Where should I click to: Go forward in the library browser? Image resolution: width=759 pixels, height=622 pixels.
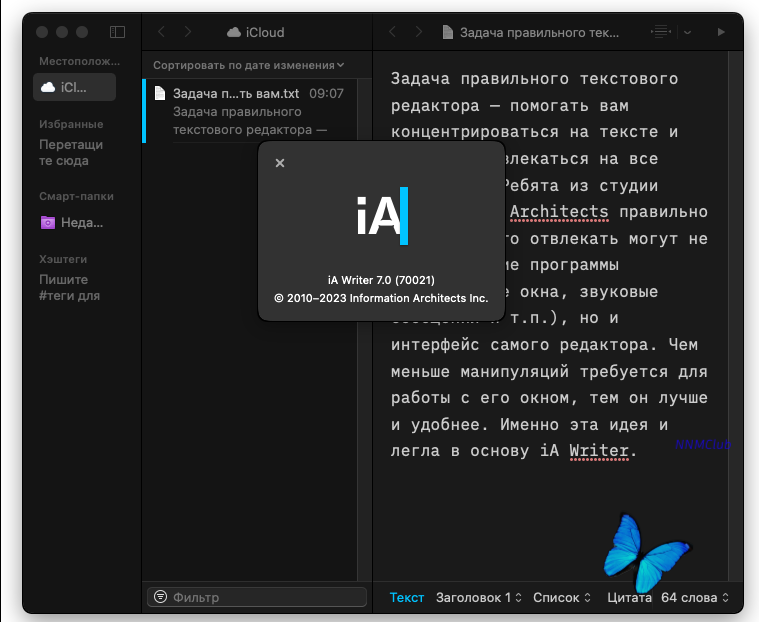188,32
